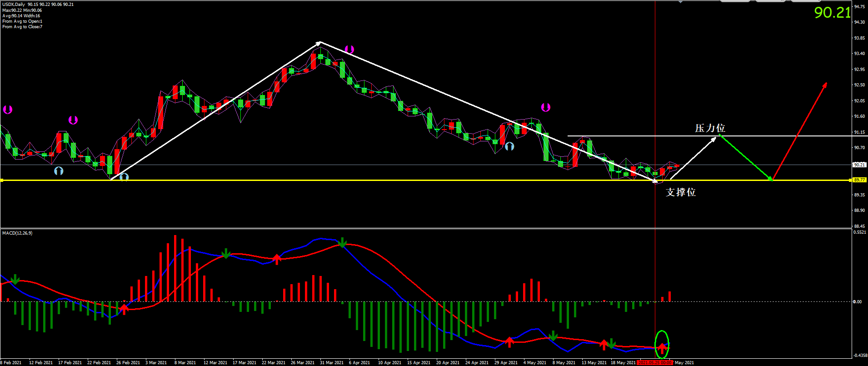Click the red-highlighted 2021.05.25 date label
The width and height of the screenshot is (868, 366).
point(654,362)
